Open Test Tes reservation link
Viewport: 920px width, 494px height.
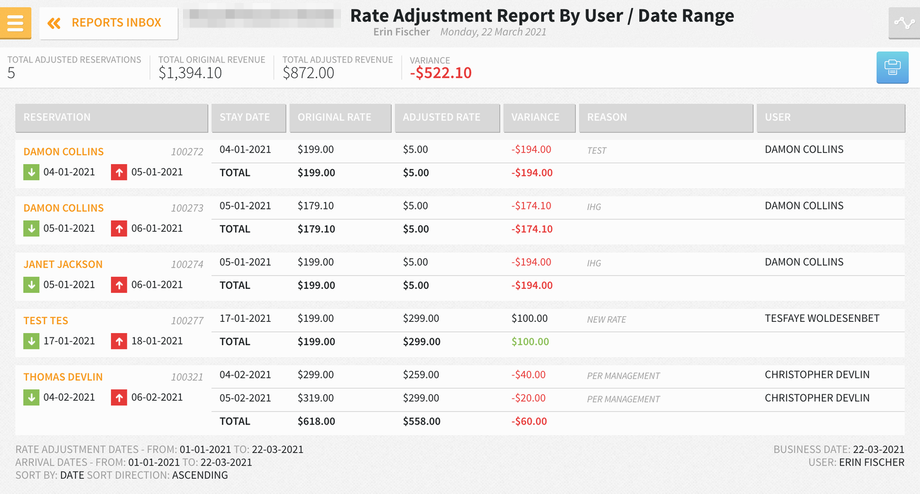tap(46, 320)
